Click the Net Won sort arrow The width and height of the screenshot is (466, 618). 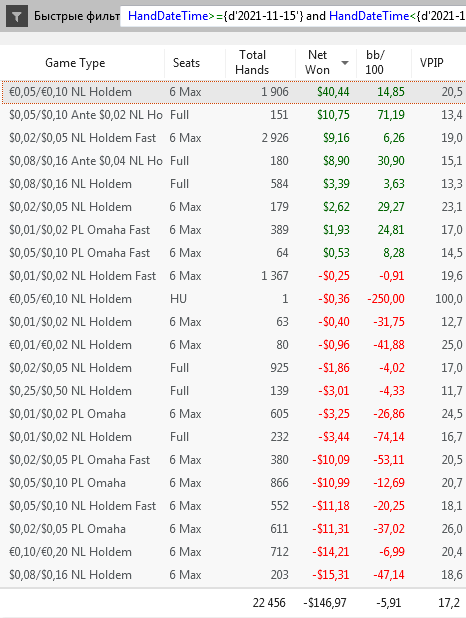click(x=345, y=63)
